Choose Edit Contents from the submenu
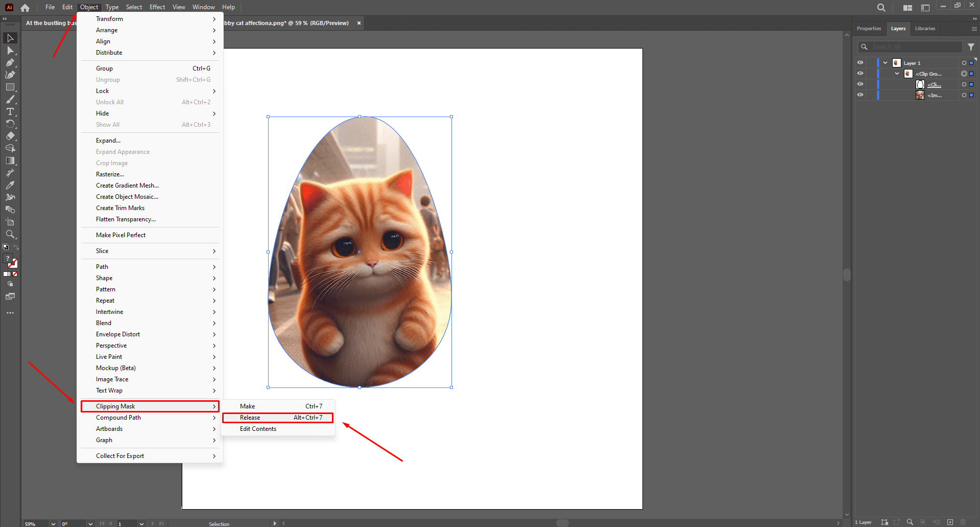980x527 pixels. click(x=258, y=429)
